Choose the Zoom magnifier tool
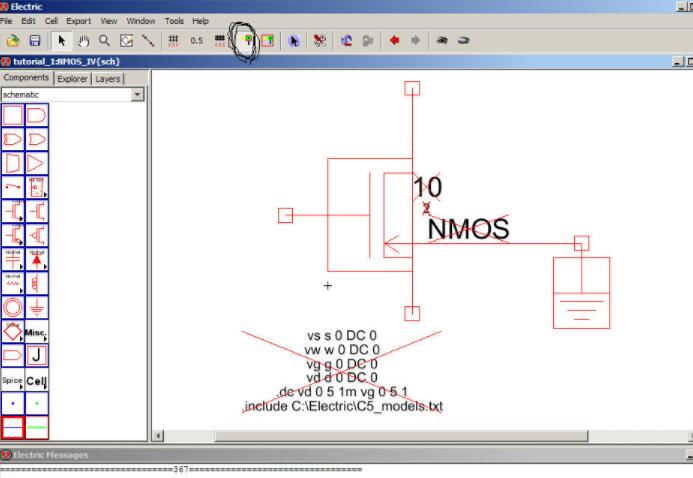 (x=104, y=41)
